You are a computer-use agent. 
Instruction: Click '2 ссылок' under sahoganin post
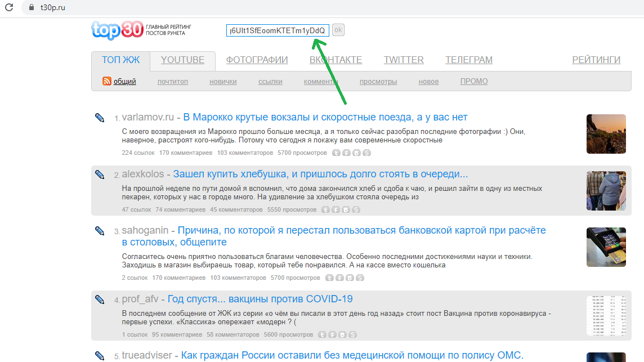pos(135,278)
